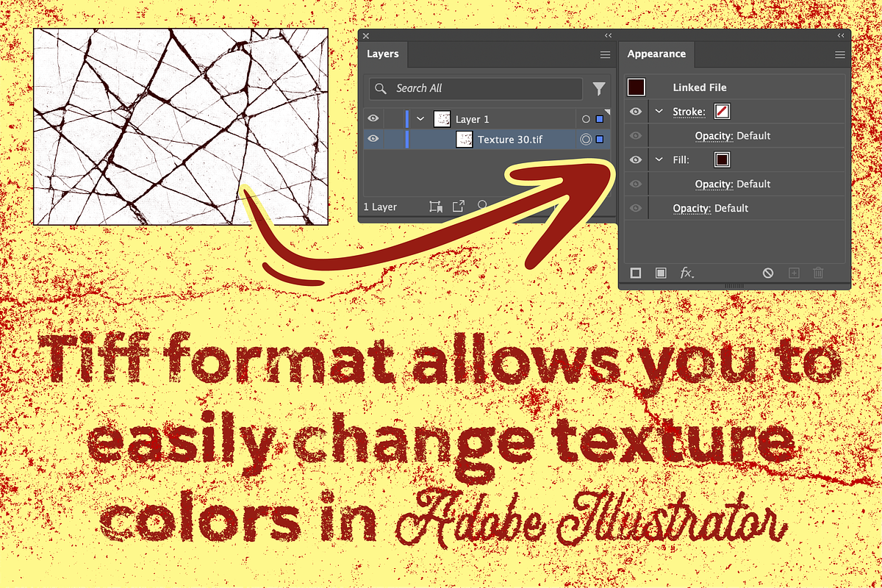
Task: Collapse the Fill attribute chevron
Action: [659, 159]
